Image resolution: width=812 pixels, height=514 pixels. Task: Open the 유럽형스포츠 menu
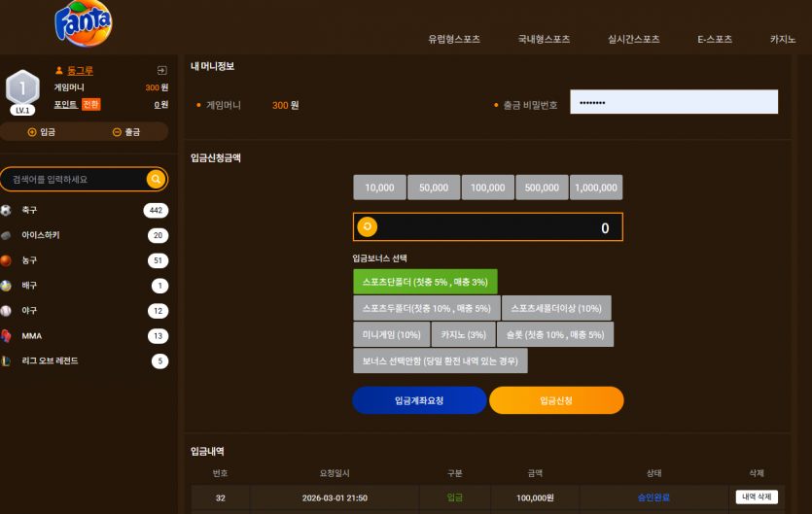[x=454, y=39]
